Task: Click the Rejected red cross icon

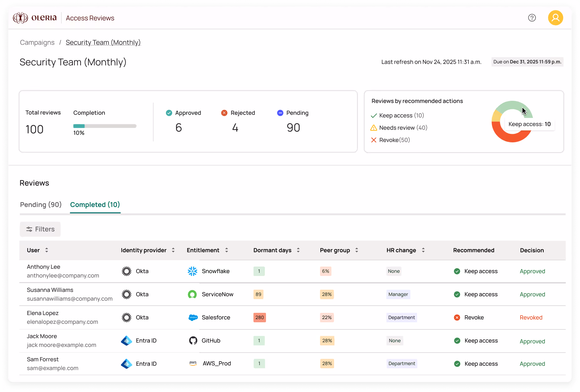Action: click(x=224, y=113)
